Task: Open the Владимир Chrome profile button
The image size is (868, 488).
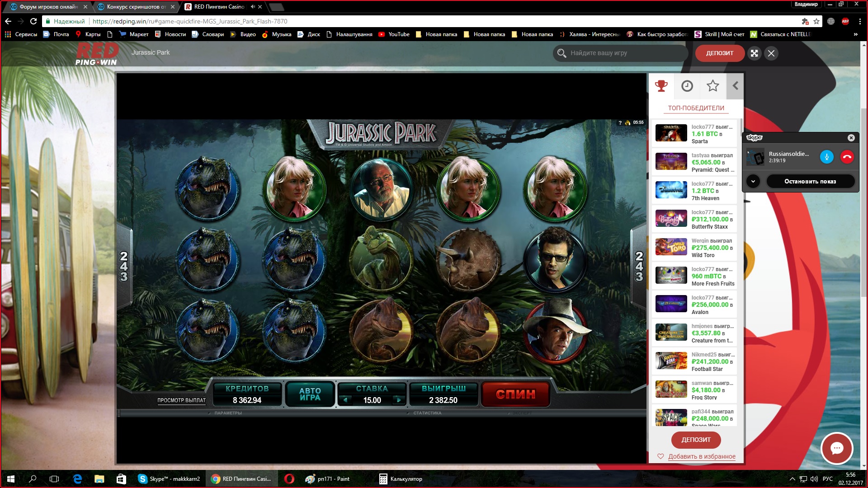Action: tap(806, 5)
